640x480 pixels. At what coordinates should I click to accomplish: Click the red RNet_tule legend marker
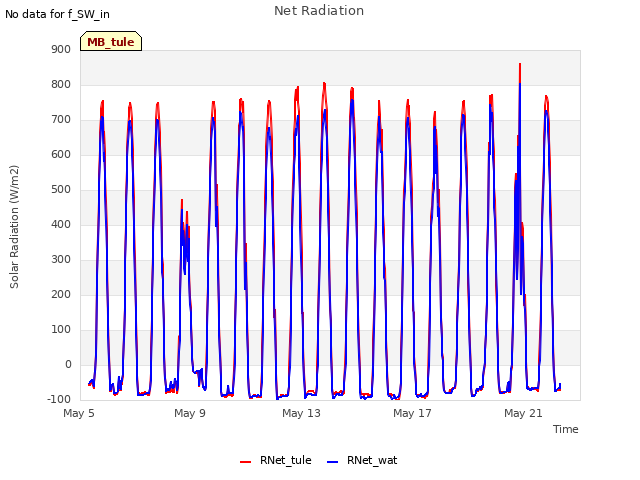click(x=245, y=462)
